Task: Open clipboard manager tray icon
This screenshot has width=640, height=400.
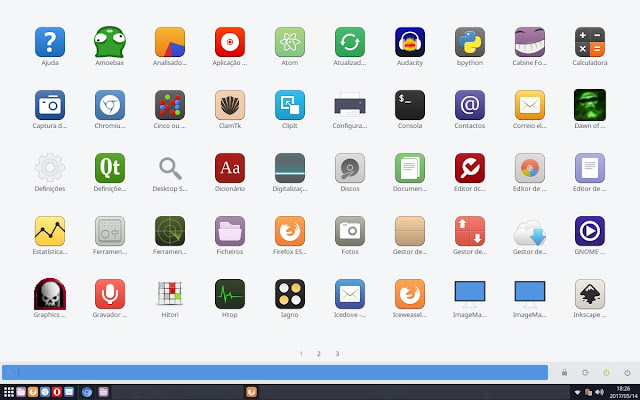Action: [588, 393]
